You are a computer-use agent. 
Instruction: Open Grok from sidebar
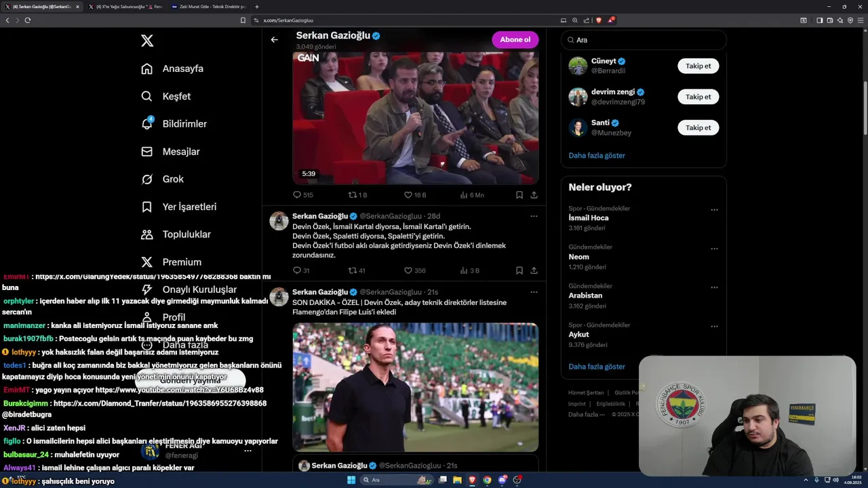click(x=162, y=179)
